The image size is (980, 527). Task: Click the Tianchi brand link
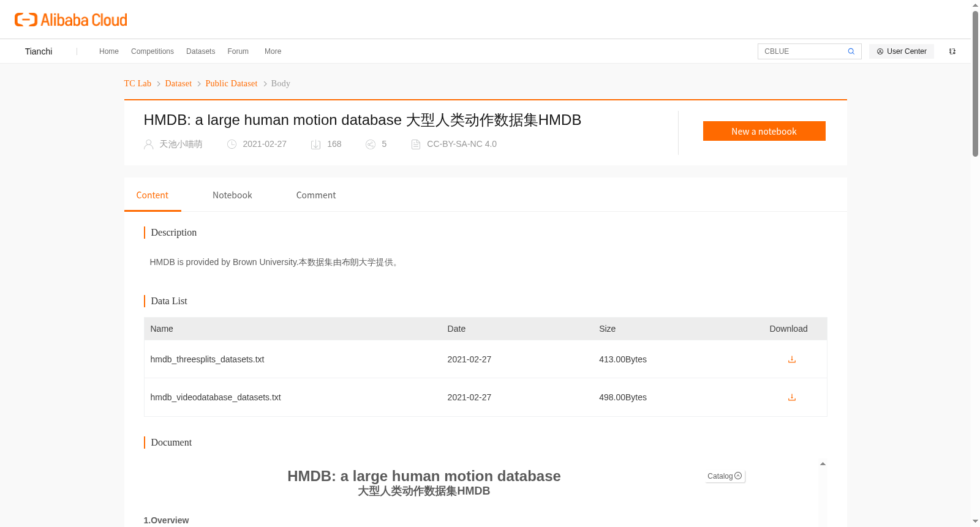click(x=39, y=51)
